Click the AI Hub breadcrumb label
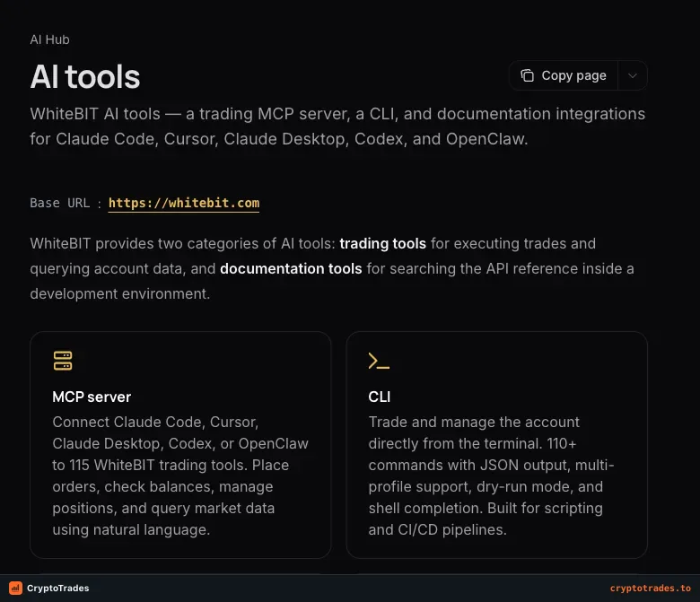700x602 pixels. click(49, 39)
